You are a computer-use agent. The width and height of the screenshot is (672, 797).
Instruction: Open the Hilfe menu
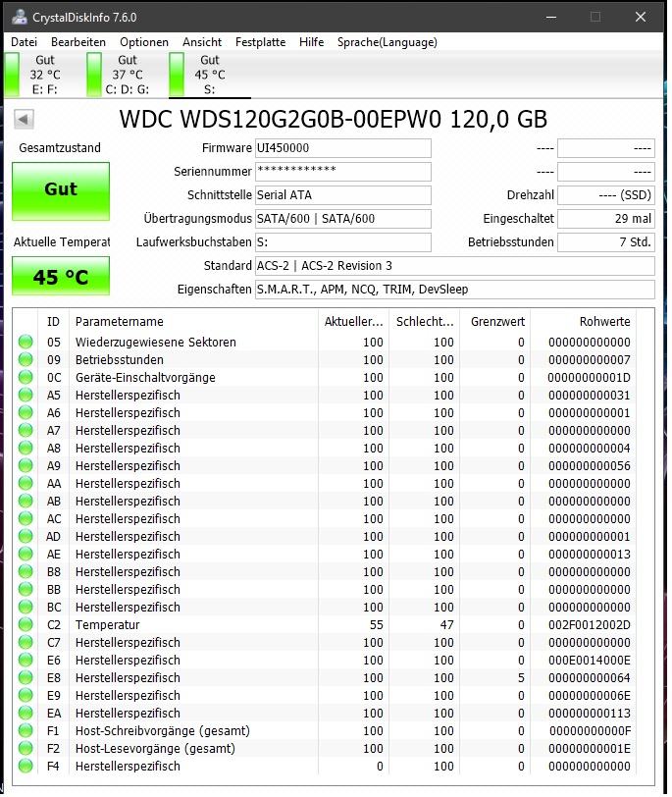(x=311, y=42)
